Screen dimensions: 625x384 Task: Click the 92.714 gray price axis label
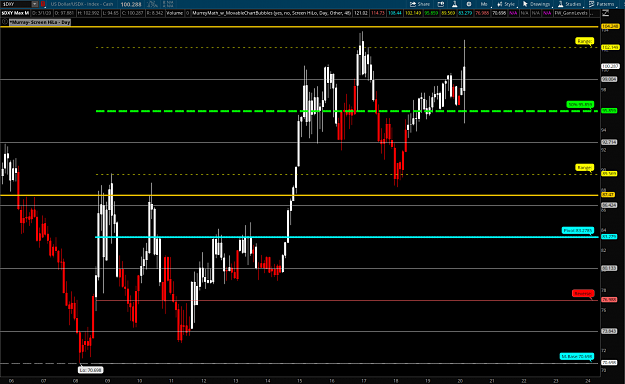point(609,142)
